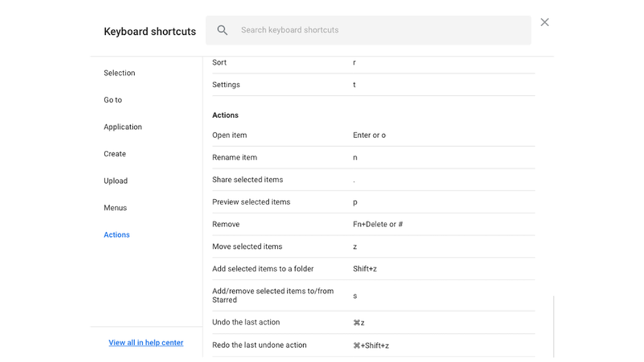Select the Move selected items row
Screen dimensions: 644x362
[x=374, y=247]
